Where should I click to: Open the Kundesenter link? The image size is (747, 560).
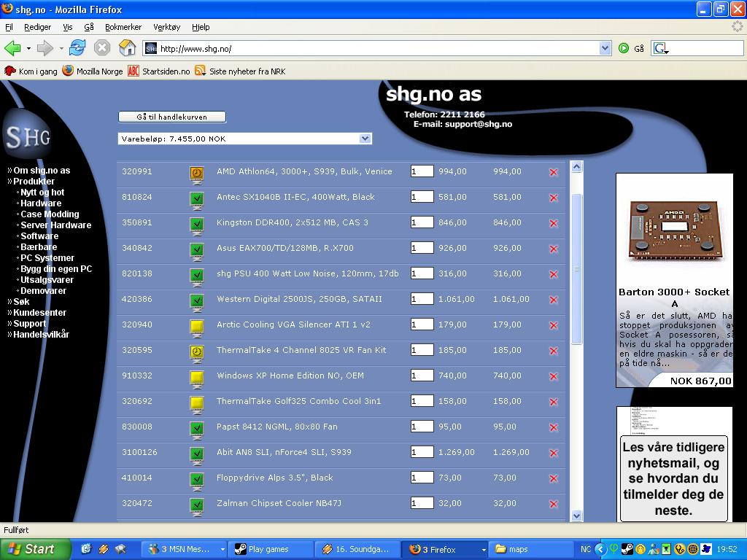pos(39,313)
